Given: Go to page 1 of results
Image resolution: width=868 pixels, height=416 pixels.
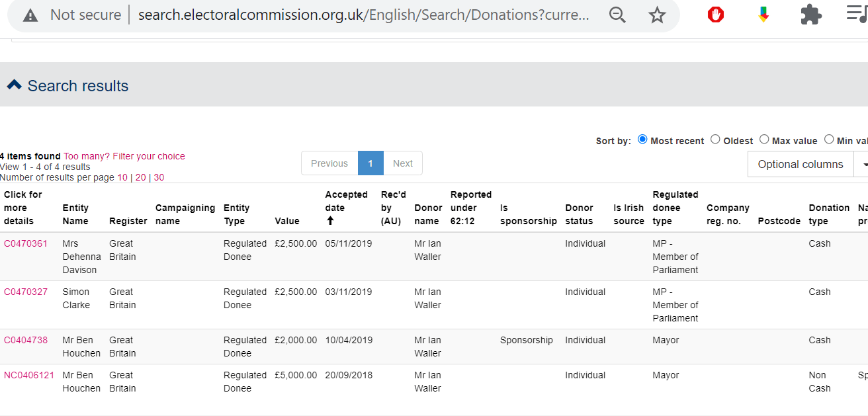Looking at the screenshot, I should (x=370, y=163).
